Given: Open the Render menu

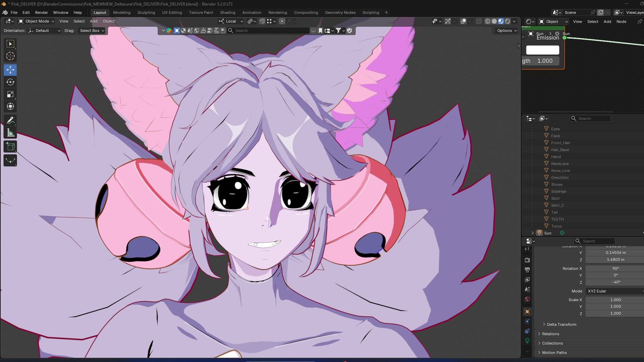Looking at the screenshot, I should (x=41, y=12).
